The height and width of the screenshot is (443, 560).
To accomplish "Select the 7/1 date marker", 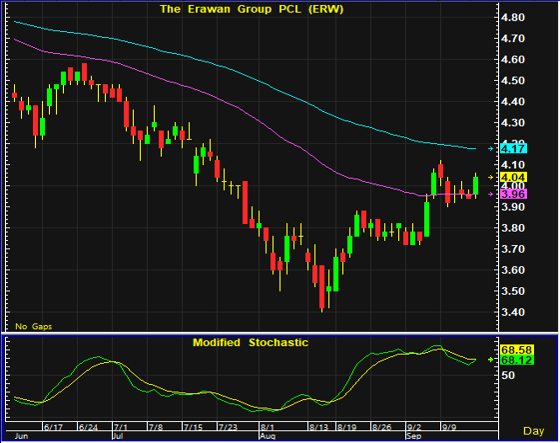I will [x=120, y=427].
